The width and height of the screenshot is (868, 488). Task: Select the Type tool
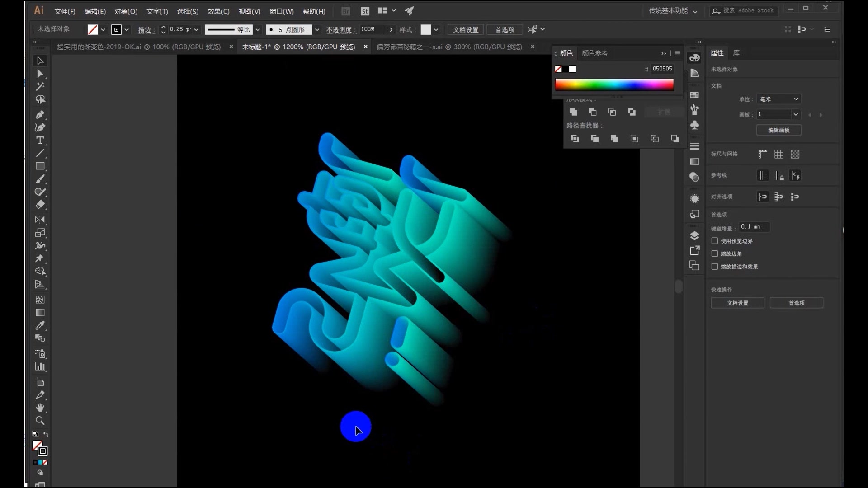pyautogui.click(x=40, y=141)
